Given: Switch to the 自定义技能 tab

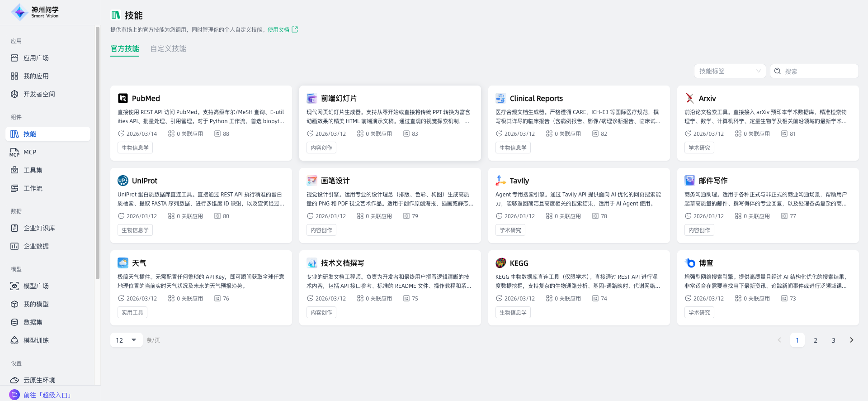Looking at the screenshot, I should [168, 48].
